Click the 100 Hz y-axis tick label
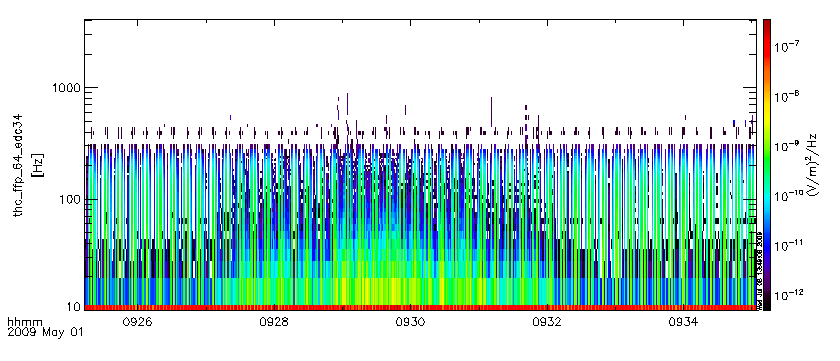This screenshot has width=840, height=361. coord(71,199)
